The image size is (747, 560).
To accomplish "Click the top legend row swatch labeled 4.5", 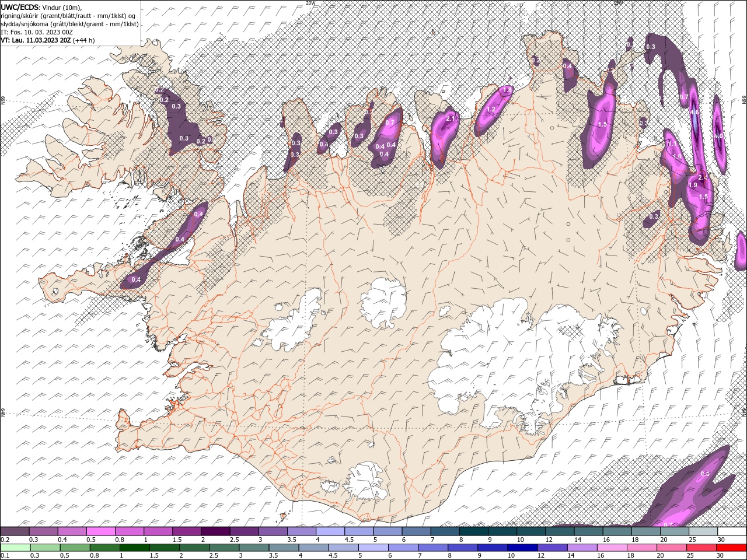I will (x=358, y=531).
